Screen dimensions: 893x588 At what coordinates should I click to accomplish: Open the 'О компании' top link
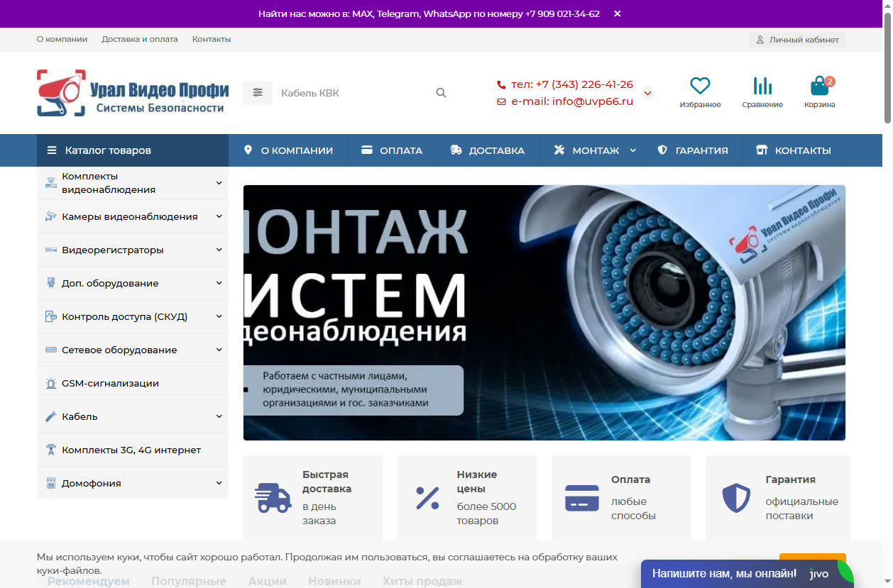(62, 39)
